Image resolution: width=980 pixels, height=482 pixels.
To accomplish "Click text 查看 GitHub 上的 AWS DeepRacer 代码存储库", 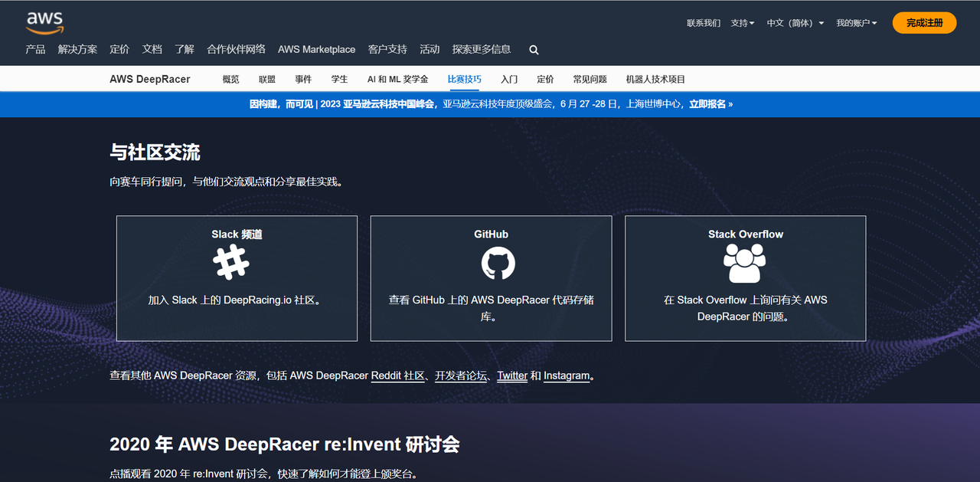I will pos(491,308).
